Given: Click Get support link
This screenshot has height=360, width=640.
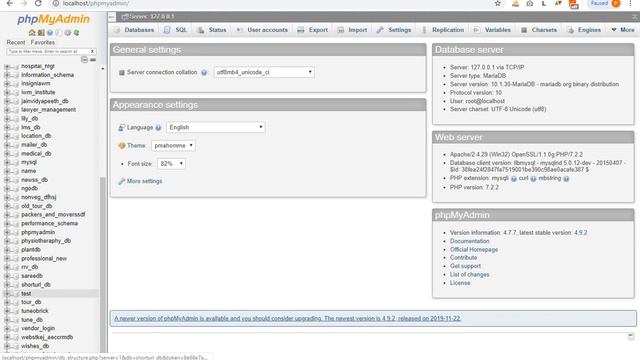Looking at the screenshot, I should (465, 266).
